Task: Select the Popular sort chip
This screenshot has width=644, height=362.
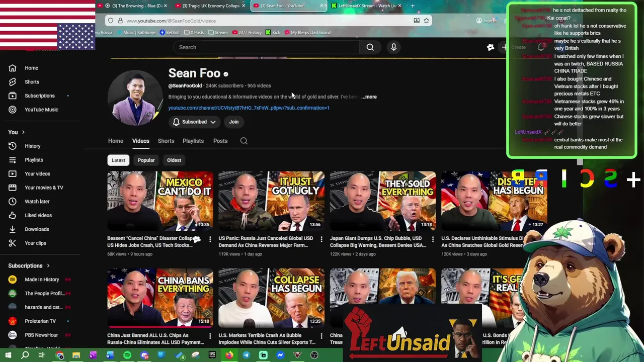Action: pos(146,160)
